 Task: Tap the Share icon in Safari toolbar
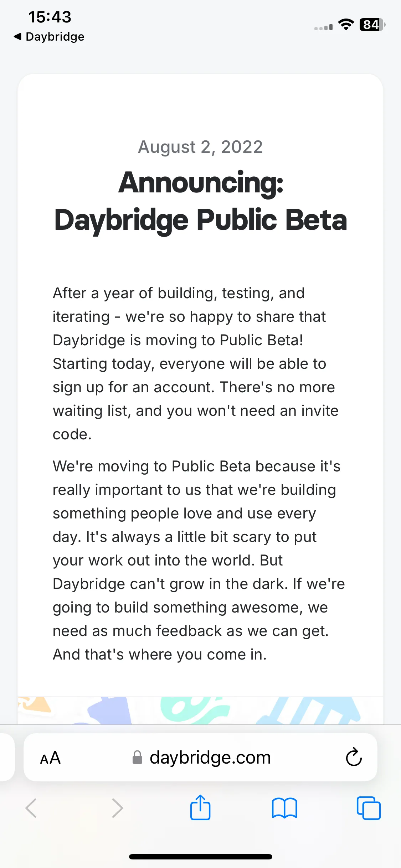point(200,807)
